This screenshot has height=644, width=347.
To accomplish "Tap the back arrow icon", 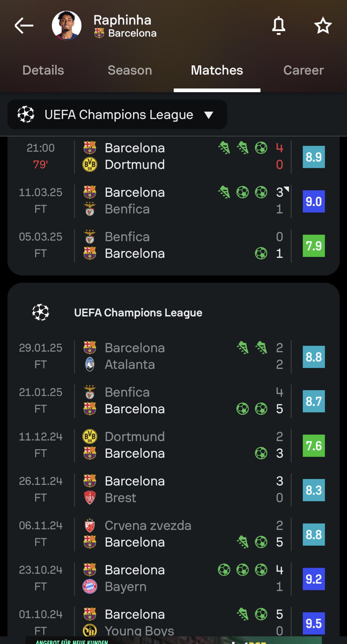I will coord(24,25).
